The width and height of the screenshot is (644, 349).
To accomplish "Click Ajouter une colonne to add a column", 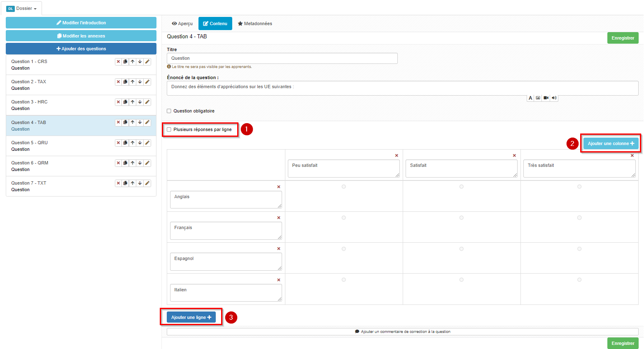I will 611,143.
